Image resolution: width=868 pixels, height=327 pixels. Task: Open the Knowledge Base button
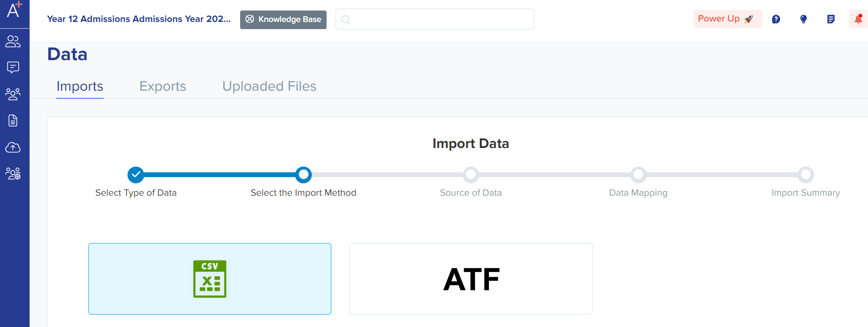click(x=283, y=20)
